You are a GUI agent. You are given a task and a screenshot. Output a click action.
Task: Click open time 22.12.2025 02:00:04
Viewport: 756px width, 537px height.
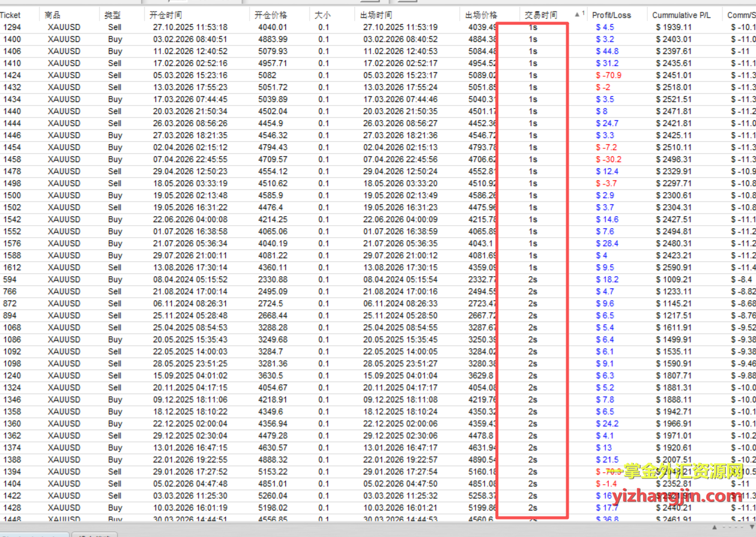190,423
